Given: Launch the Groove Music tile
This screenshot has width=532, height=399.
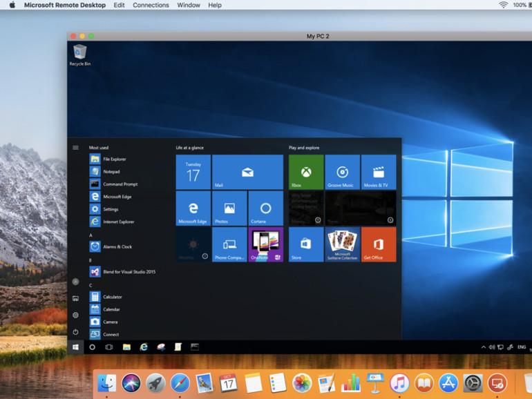Looking at the screenshot, I should pos(342,172).
